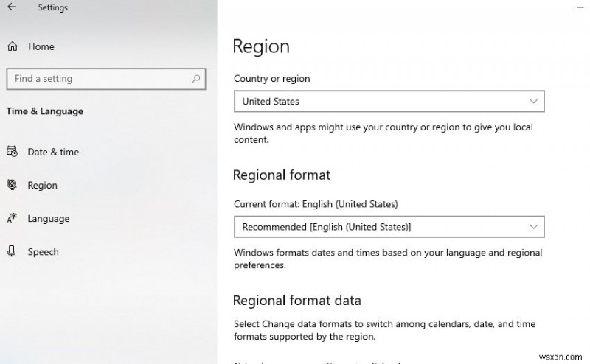
Task: Click the Speech microphone icon
Action: (x=12, y=252)
